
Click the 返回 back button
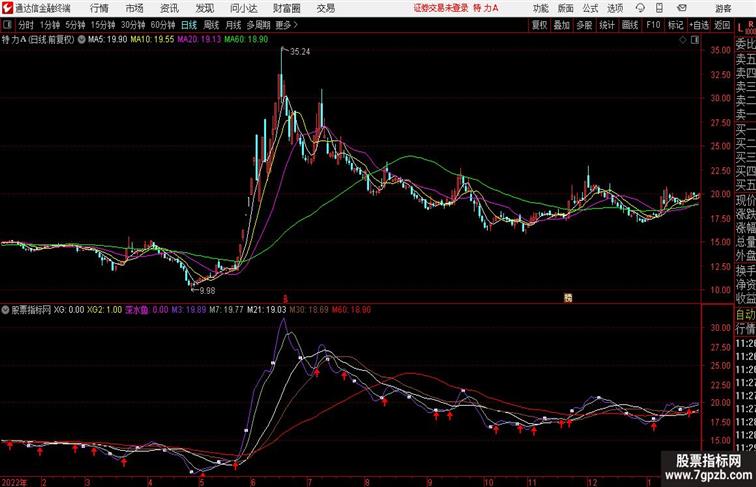pyautogui.click(x=722, y=25)
